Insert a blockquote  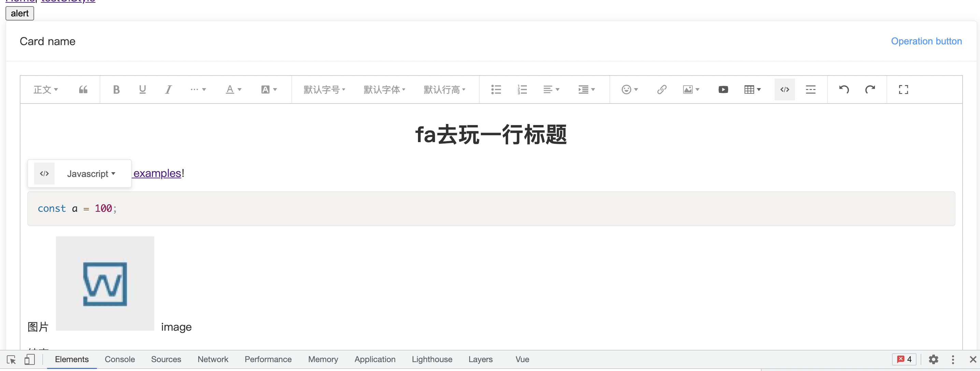83,90
